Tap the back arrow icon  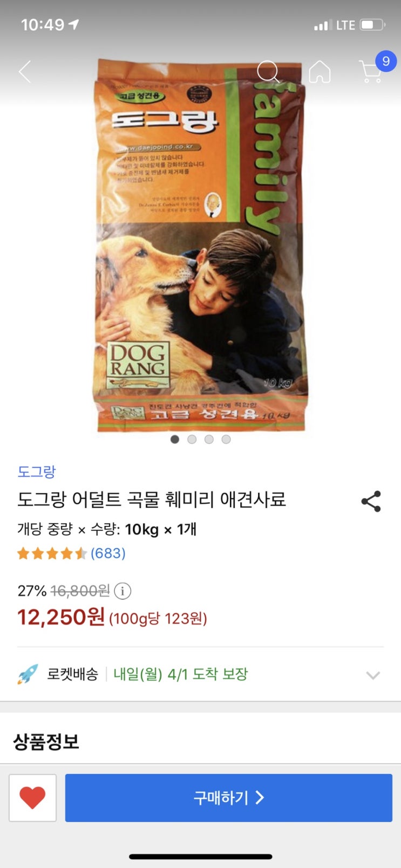tap(25, 72)
